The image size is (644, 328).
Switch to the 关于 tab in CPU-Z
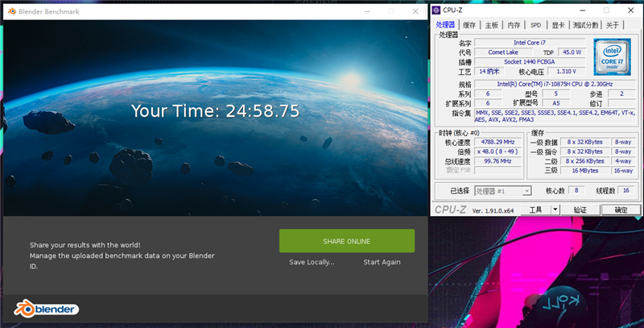click(613, 25)
